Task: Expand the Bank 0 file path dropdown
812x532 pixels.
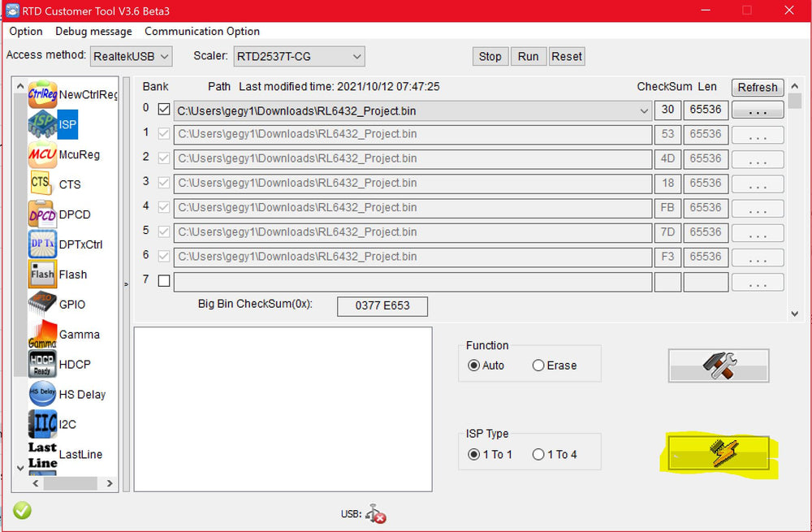Action: [644, 110]
